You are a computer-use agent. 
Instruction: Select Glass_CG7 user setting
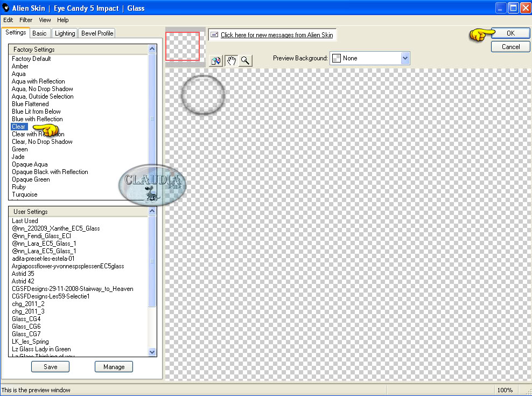pyautogui.click(x=26, y=334)
